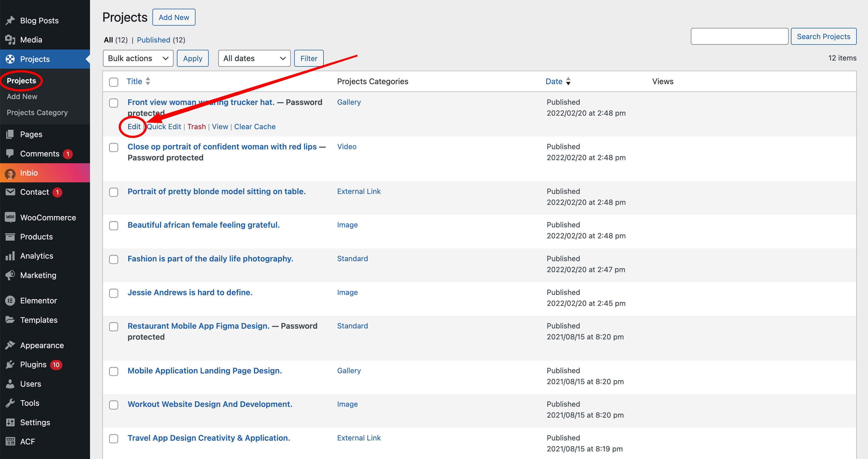Click the WooCommerce Woo icon
The height and width of the screenshot is (459, 868).
10,217
